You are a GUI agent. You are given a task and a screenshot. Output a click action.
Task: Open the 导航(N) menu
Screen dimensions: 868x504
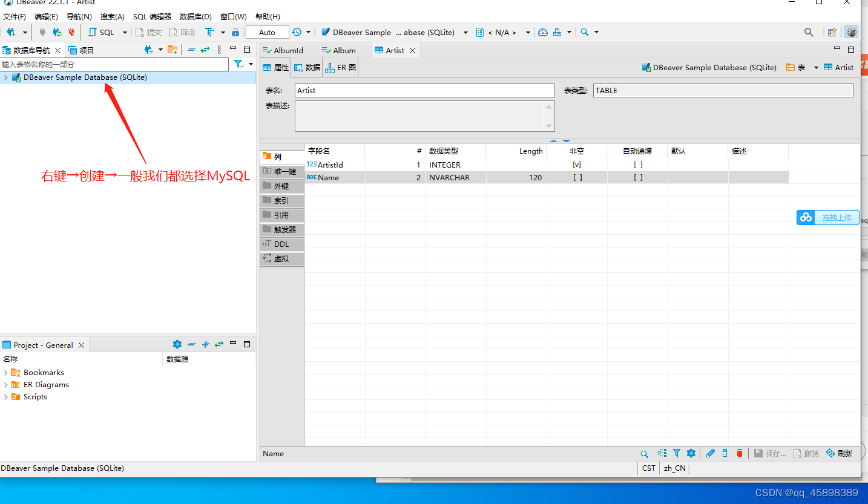pyautogui.click(x=79, y=16)
